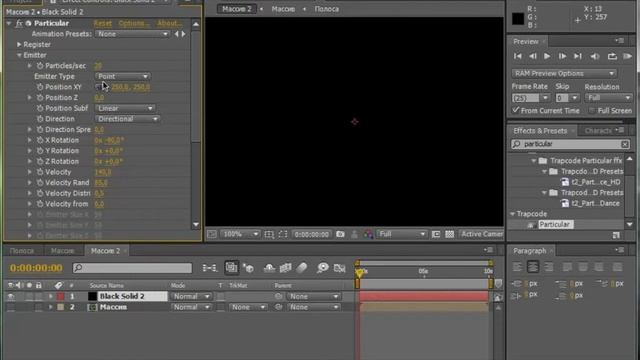Left align text in Paragraph panel
640x360 pixels.
[x=517, y=267]
